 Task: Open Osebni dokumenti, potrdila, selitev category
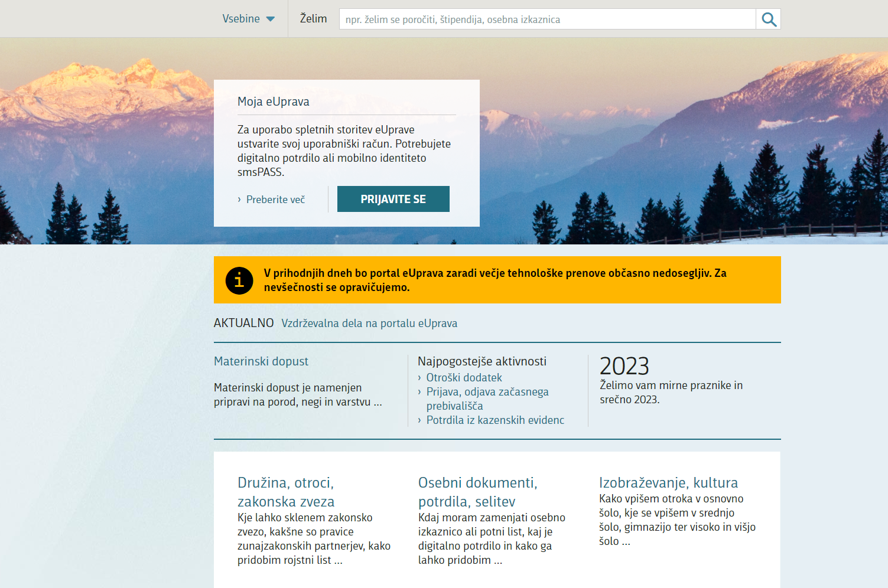(477, 492)
